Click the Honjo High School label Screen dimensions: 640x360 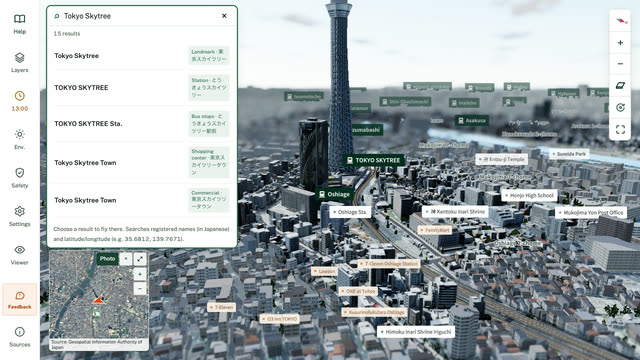pyautogui.click(x=529, y=196)
